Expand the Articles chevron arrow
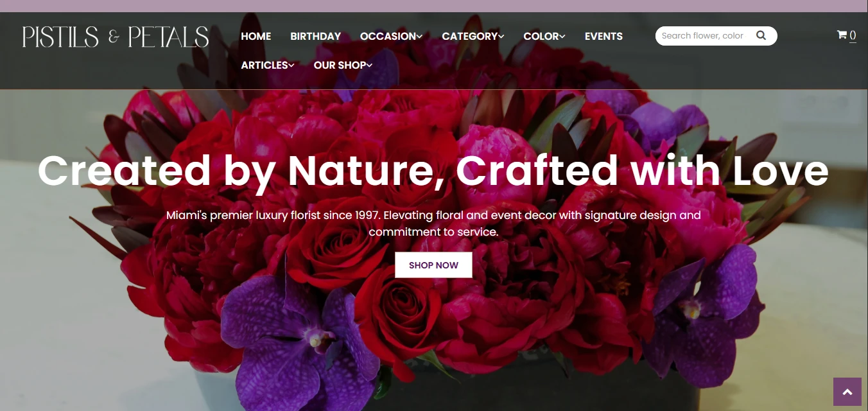This screenshot has height=411, width=868. (x=291, y=66)
